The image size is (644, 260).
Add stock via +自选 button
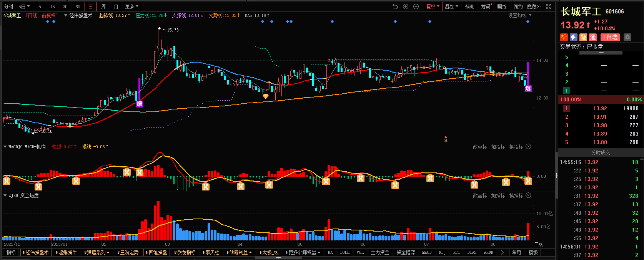[x=610, y=37]
